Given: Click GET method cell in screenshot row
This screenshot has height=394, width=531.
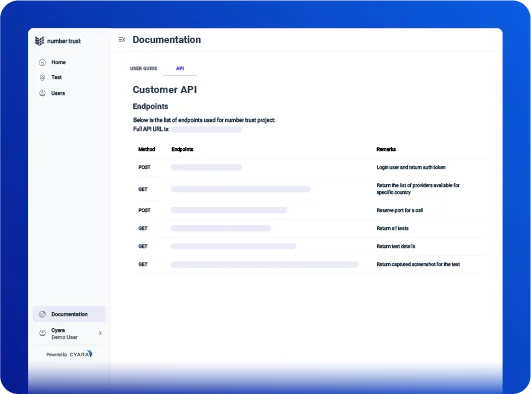Looking at the screenshot, I should tap(143, 264).
